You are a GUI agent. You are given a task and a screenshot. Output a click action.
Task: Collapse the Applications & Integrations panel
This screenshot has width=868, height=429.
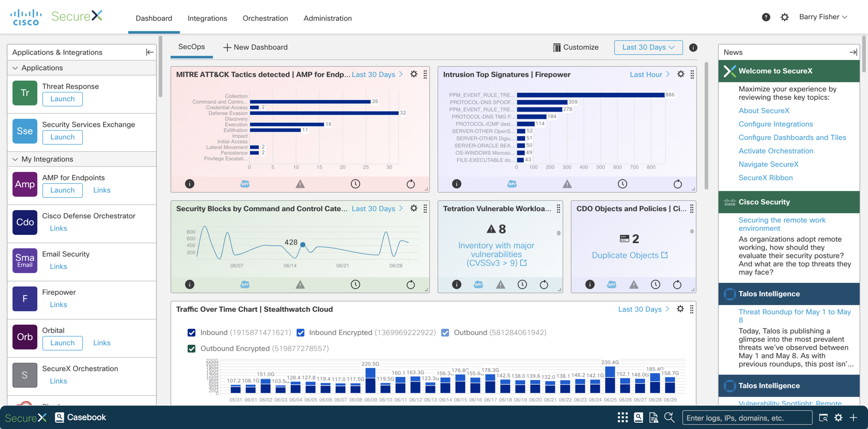149,52
